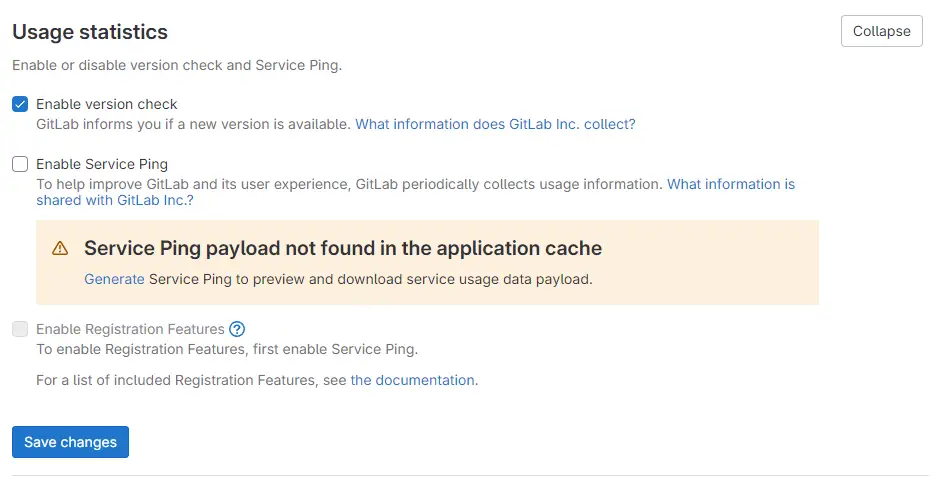Tick the Enable Service Ping checkbox
The height and width of the screenshot is (481, 937).
coord(20,164)
